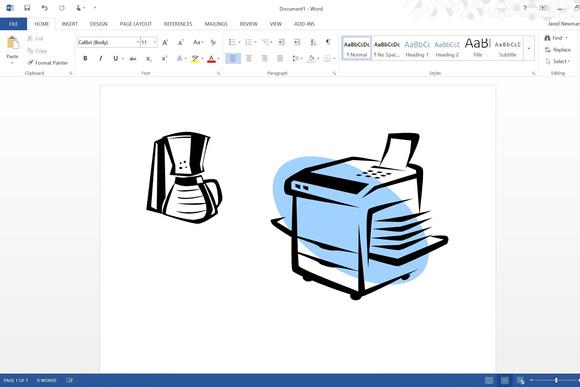The height and width of the screenshot is (387, 580).
Task: Click the Find button
Action: (x=556, y=38)
